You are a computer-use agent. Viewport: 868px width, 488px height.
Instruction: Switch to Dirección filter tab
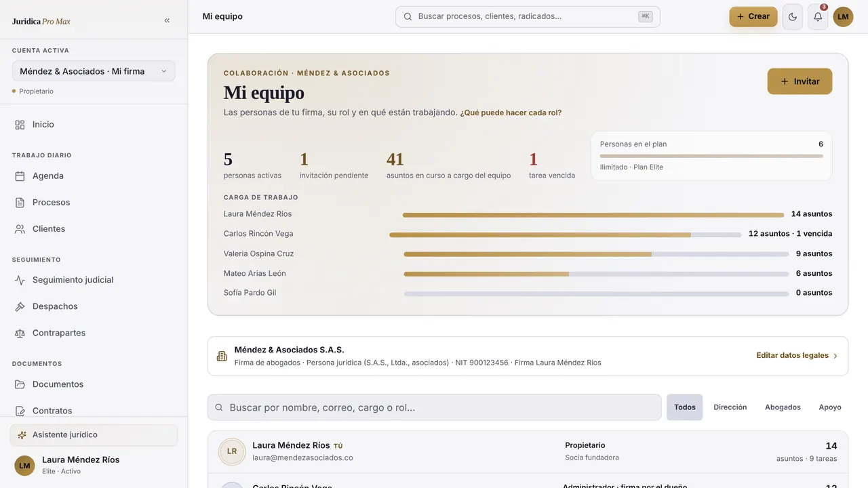coord(730,407)
